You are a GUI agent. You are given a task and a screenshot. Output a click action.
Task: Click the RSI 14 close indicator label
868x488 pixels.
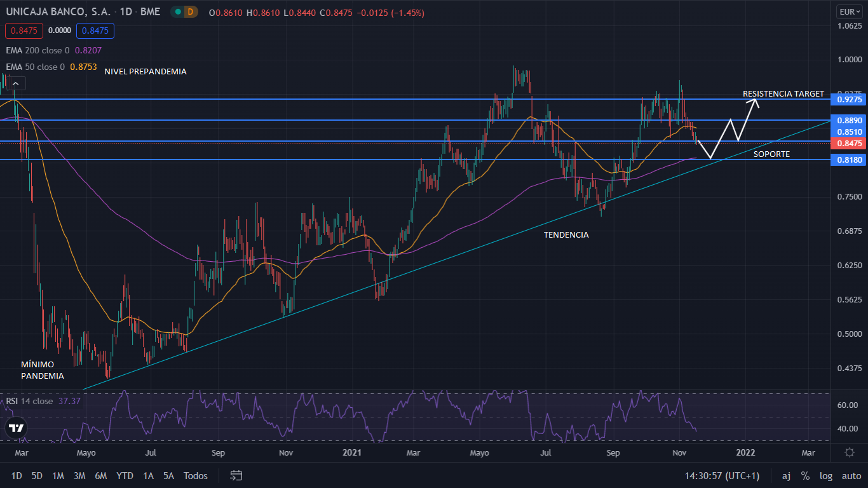pos(30,401)
